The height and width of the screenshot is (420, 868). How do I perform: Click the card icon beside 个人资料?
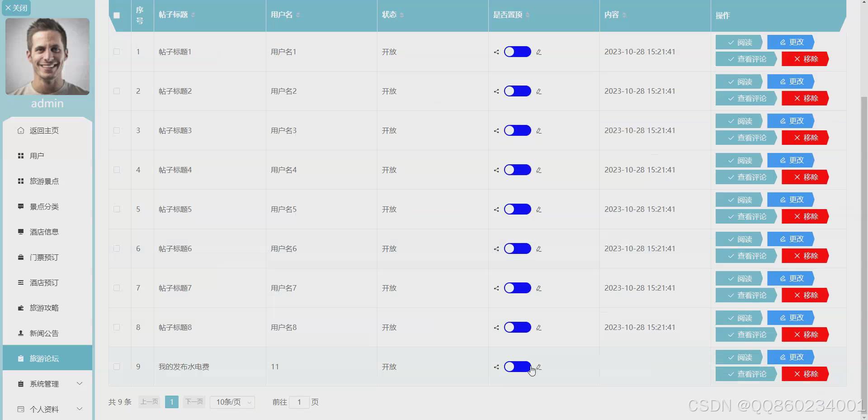click(21, 409)
